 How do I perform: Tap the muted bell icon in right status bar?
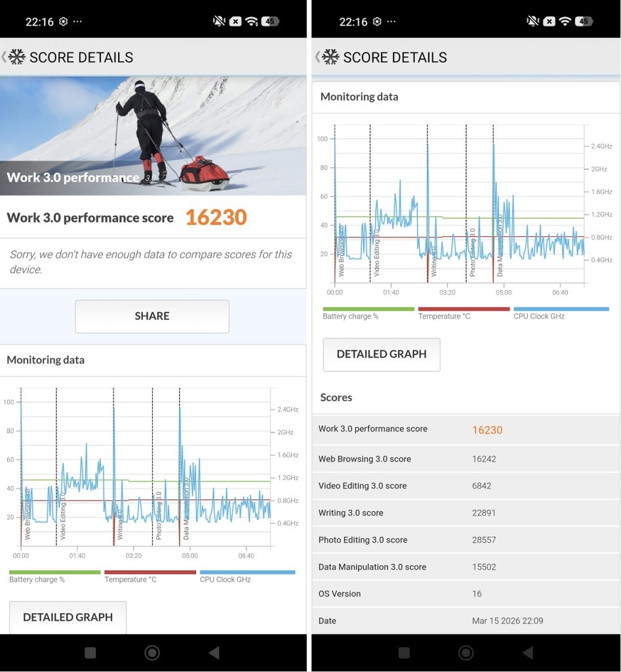click(532, 21)
